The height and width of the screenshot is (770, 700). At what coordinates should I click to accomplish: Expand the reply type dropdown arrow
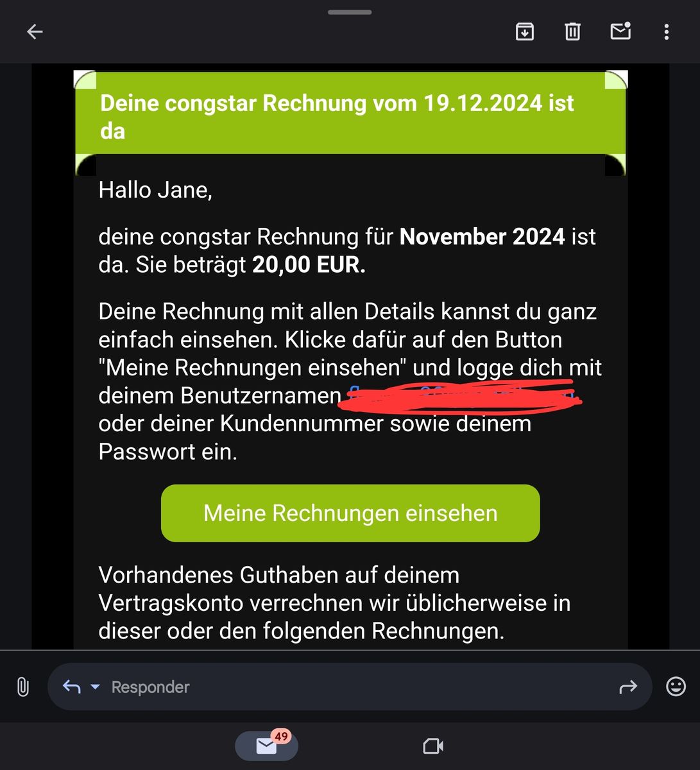pyautogui.click(x=95, y=687)
